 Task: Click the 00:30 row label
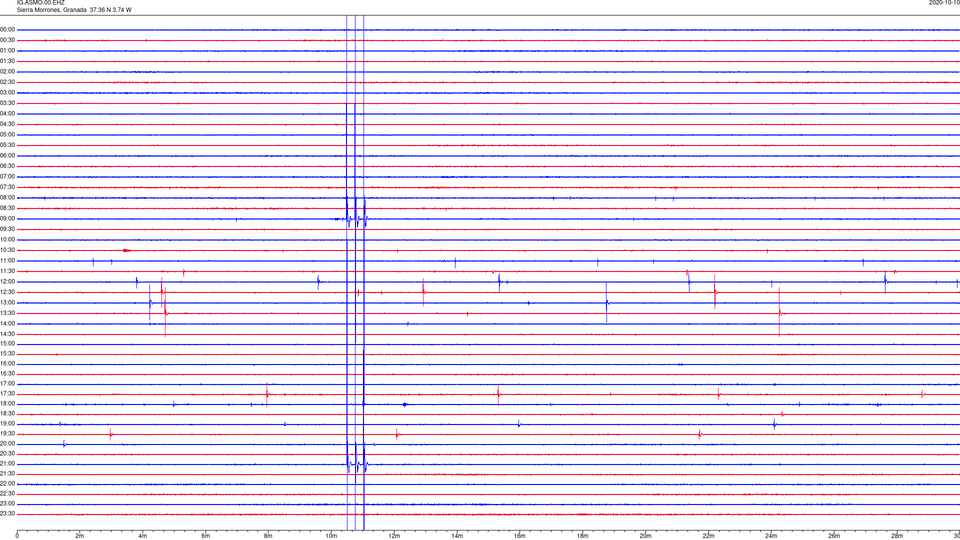click(8, 40)
